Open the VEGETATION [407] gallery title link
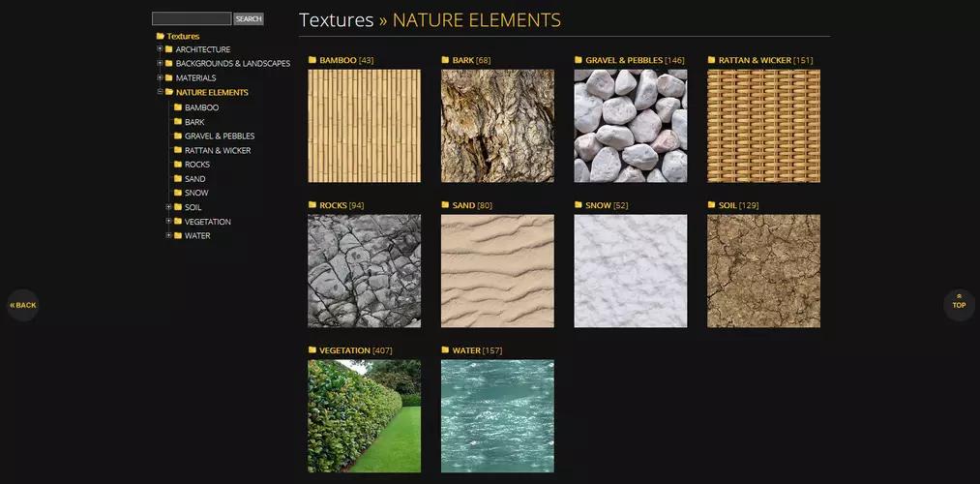This screenshot has height=484, width=980. click(x=356, y=350)
